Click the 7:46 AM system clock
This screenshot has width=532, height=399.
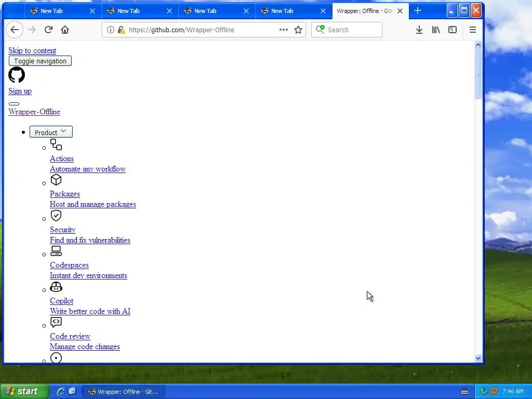513,391
